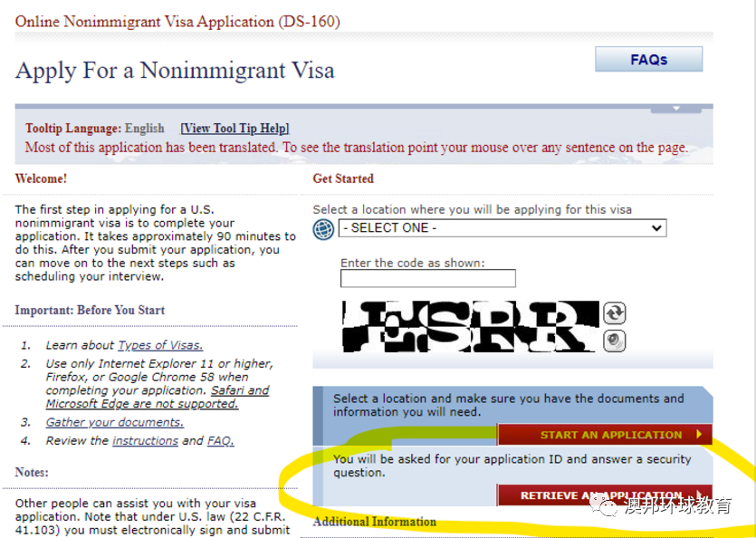Click the Online Nonimmigrant Visa Application header
756x538 pixels.
177,22
